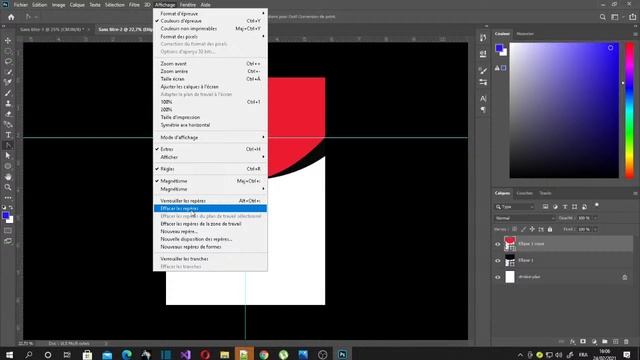Create a new group with folder icon

click(x=605, y=341)
